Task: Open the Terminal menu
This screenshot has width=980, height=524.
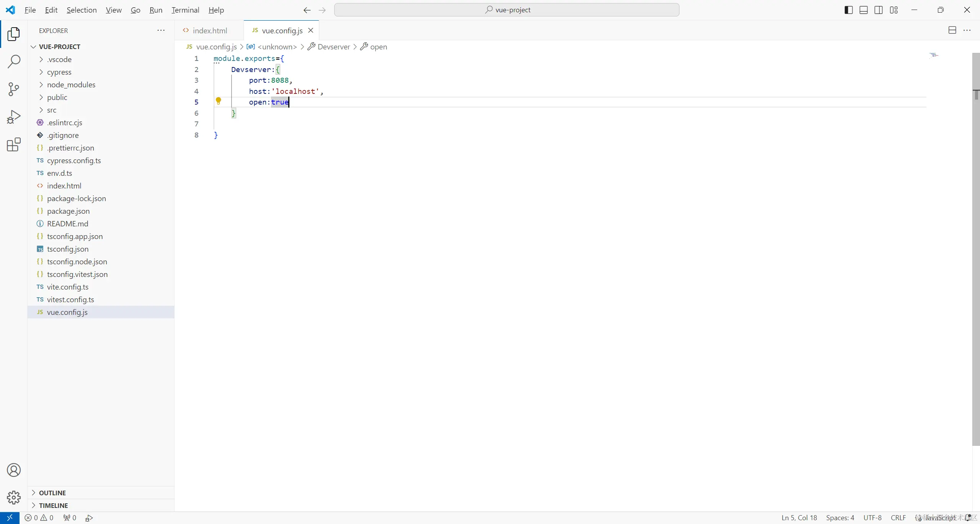Action: (x=185, y=10)
